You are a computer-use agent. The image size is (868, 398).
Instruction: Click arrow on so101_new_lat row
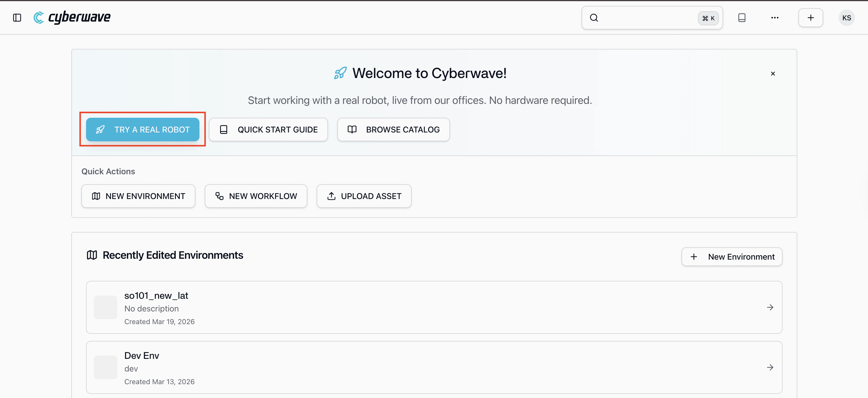[770, 307]
